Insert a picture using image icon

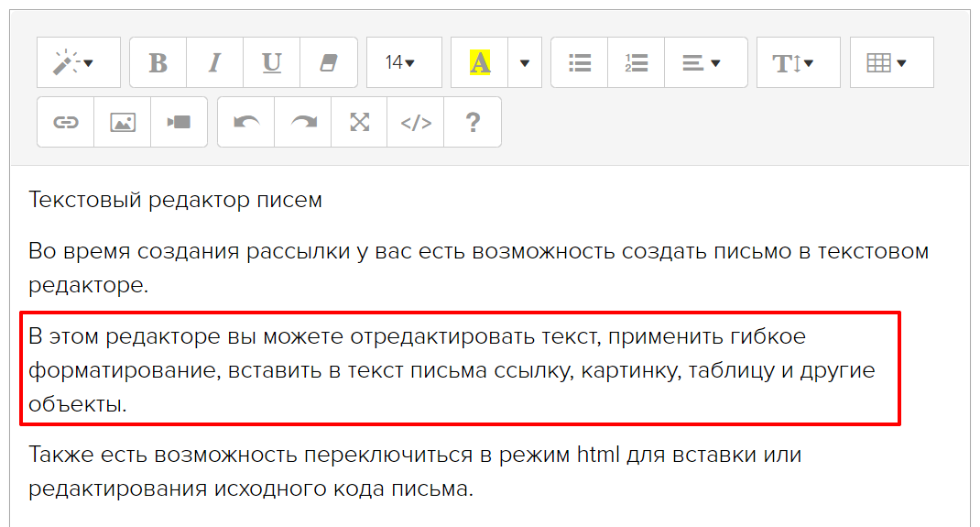(x=123, y=122)
